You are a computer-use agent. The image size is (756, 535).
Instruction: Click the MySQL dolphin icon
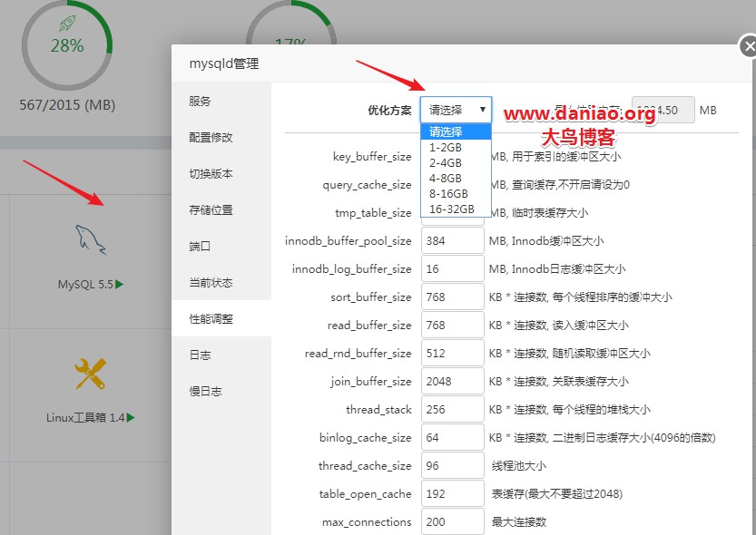[x=90, y=239]
